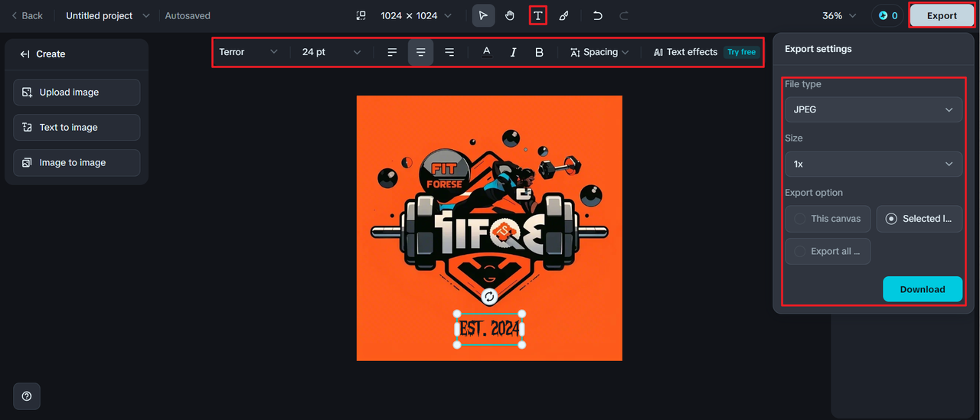
Task: Select the Text tool
Action: click(x=538, y=15)
